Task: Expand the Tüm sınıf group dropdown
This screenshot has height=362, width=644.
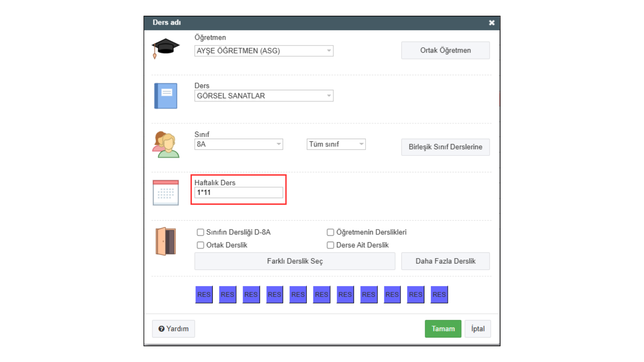Action: pos(361,144)
